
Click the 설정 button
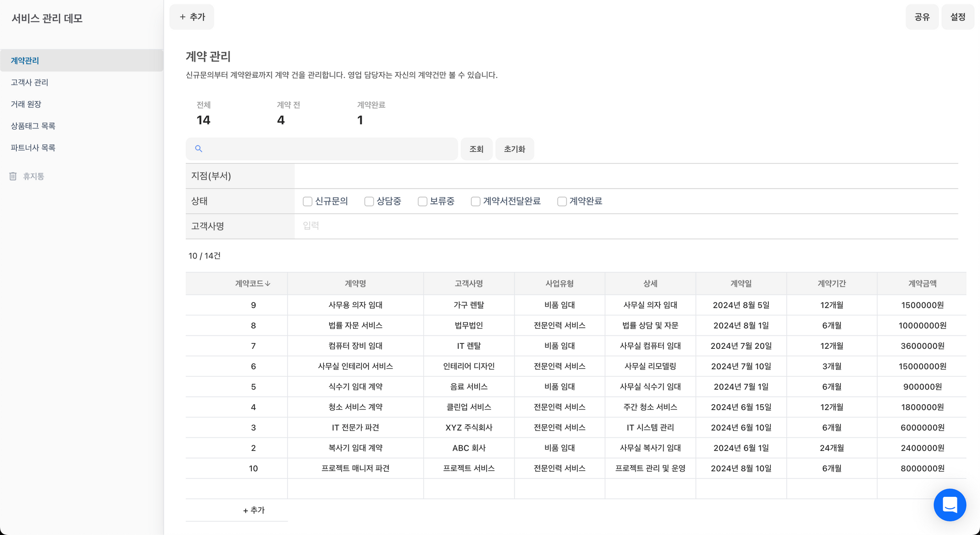click(957, 17)
